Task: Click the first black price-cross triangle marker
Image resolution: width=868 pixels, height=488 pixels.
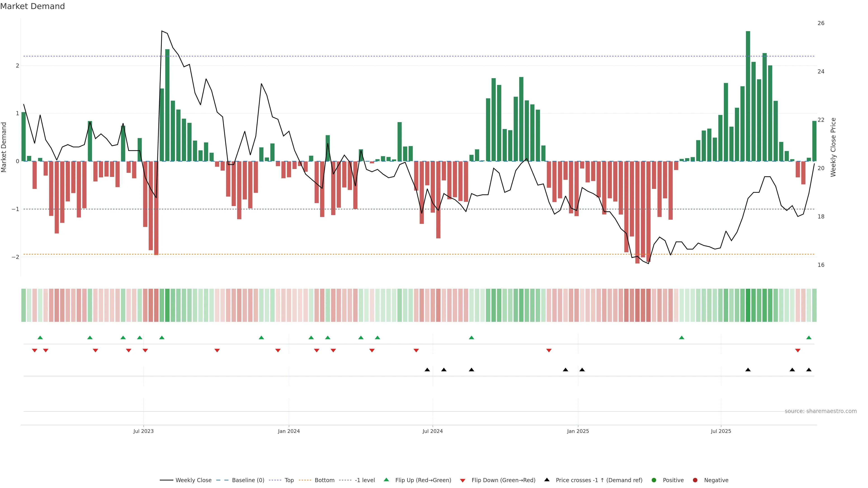Action: [x=427, y=370]
